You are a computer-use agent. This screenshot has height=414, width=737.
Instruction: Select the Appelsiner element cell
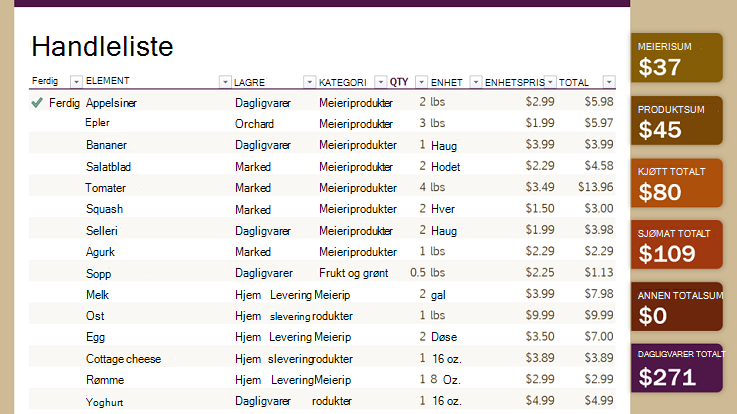click(111, 103)
